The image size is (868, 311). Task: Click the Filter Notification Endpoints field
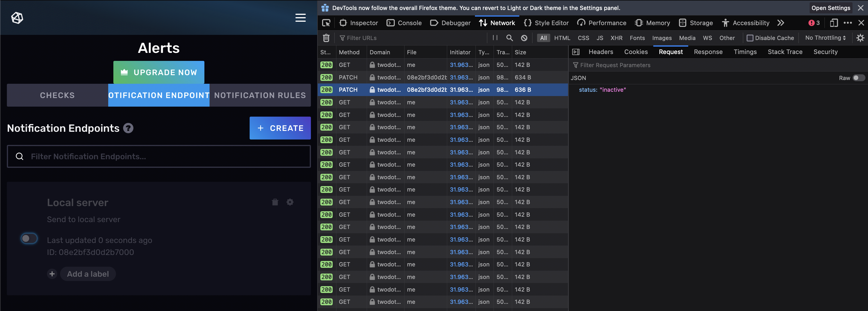[158, 156]
